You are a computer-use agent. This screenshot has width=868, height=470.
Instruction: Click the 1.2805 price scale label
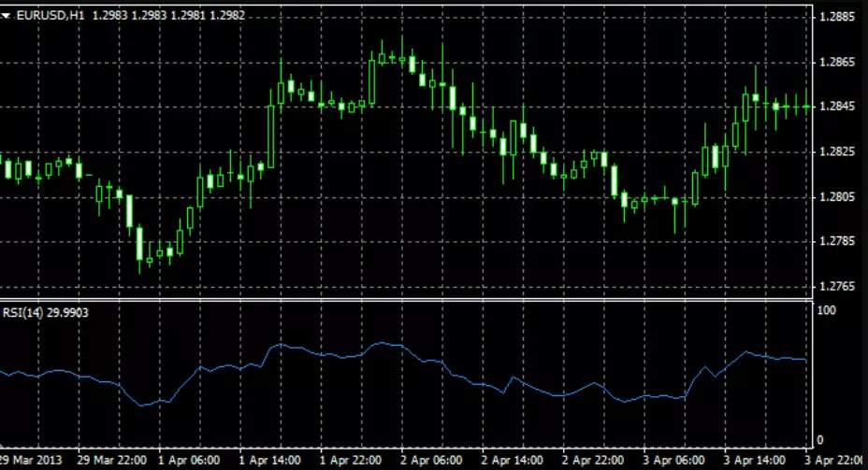(x=837, y=196)
